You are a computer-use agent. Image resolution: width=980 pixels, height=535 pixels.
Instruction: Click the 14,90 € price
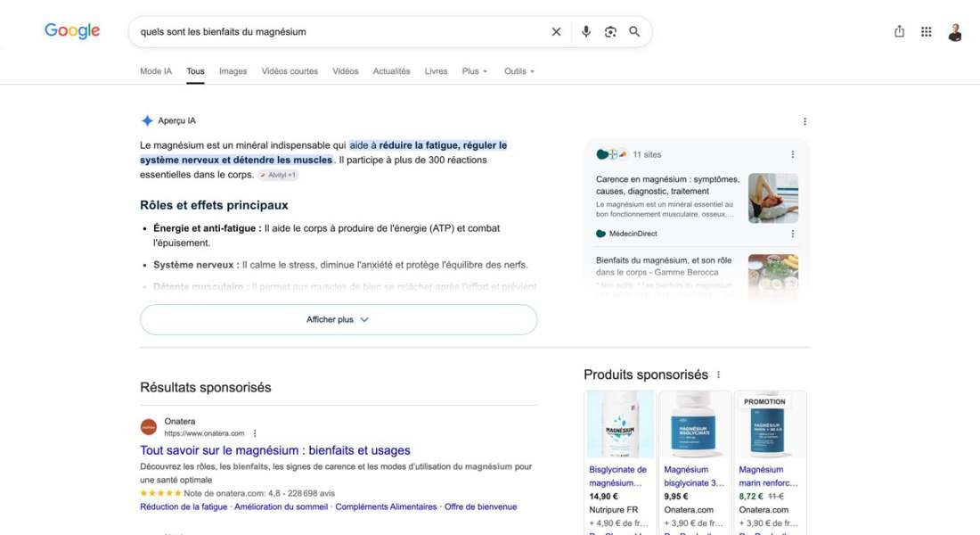click(603, 496)
